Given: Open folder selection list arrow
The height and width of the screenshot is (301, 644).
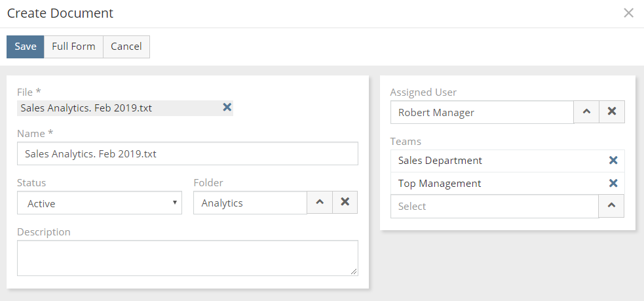Looking at the screenshot, I should point(320,203).
